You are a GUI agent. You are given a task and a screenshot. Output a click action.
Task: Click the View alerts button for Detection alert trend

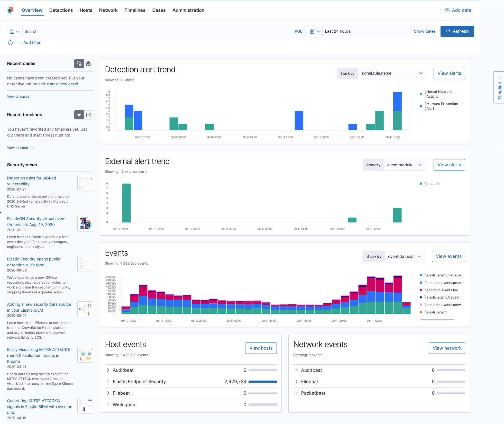(x=449, y=73)
